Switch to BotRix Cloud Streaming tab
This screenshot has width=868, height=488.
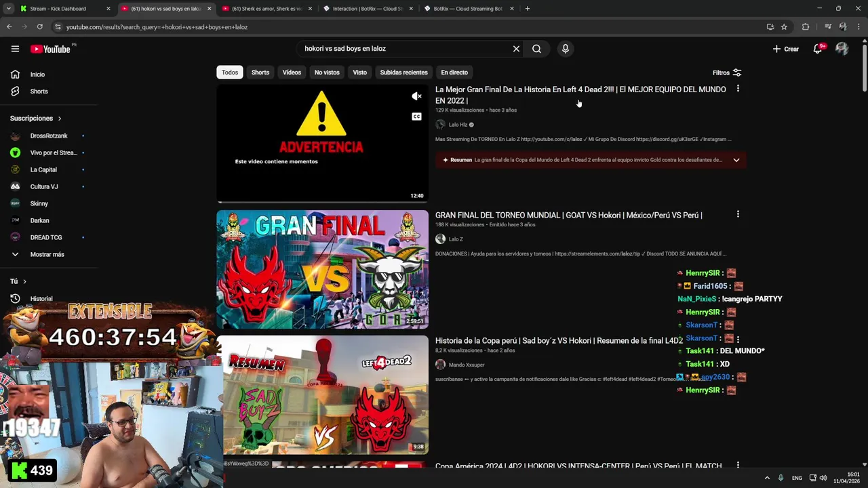pos(468,9)
